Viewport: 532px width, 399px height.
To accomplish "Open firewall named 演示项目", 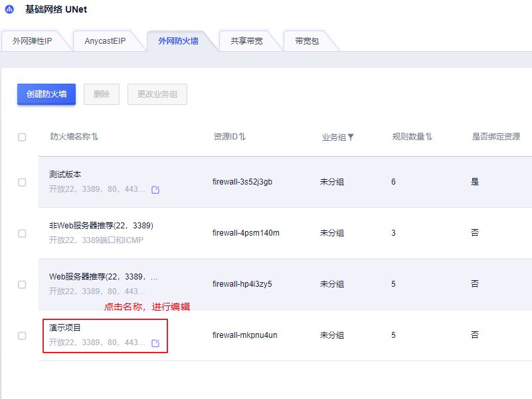I will pos(65,328).
